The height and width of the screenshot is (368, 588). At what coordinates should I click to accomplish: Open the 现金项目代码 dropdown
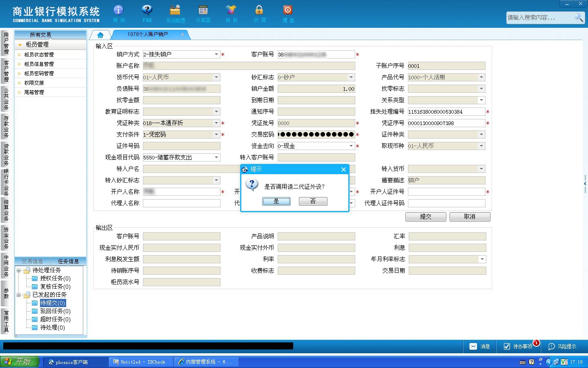click(x=216, y=157)
